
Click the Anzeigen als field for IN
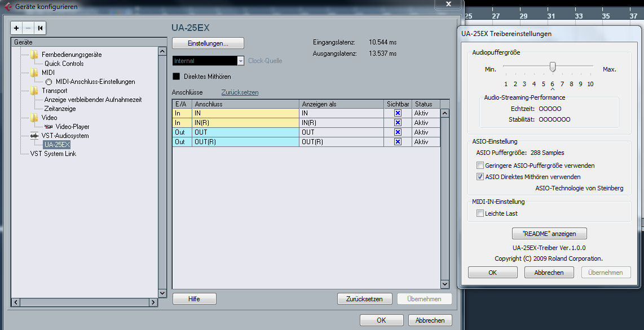click(x=342, y=113)
